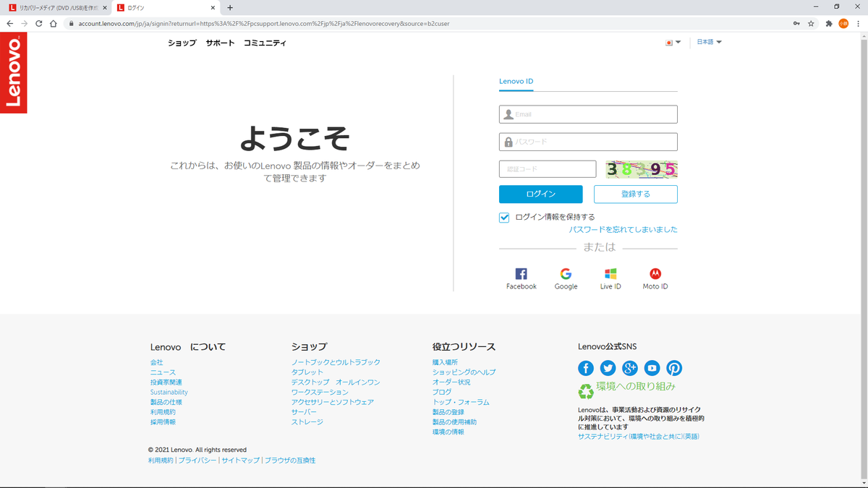Click the browser address bar URL

pos(264,23)
